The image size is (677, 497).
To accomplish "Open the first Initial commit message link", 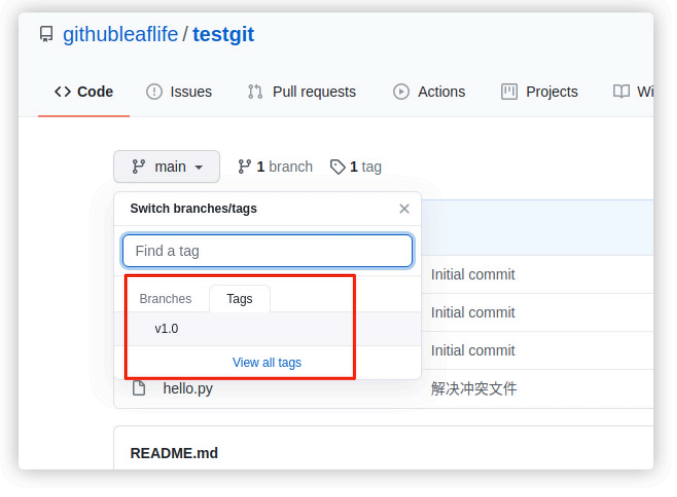I will tap(473, 275).
